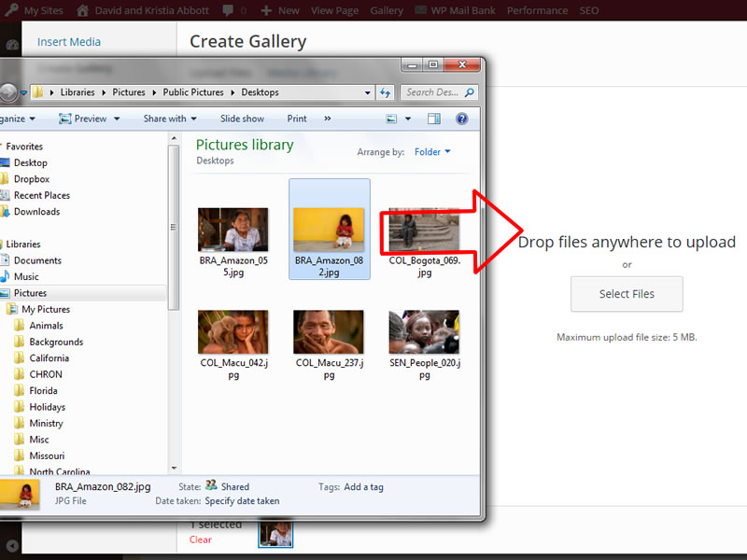This screenshot has height=560, width=747.
Task: Click Specify date taken field
Action: pos(242,501)
